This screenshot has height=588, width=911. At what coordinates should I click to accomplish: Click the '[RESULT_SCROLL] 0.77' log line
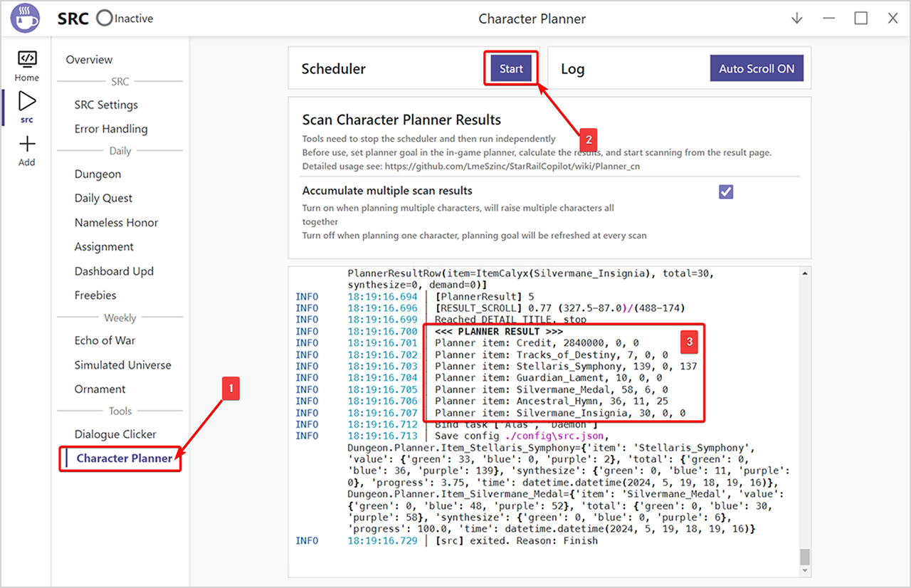point(560,308)
